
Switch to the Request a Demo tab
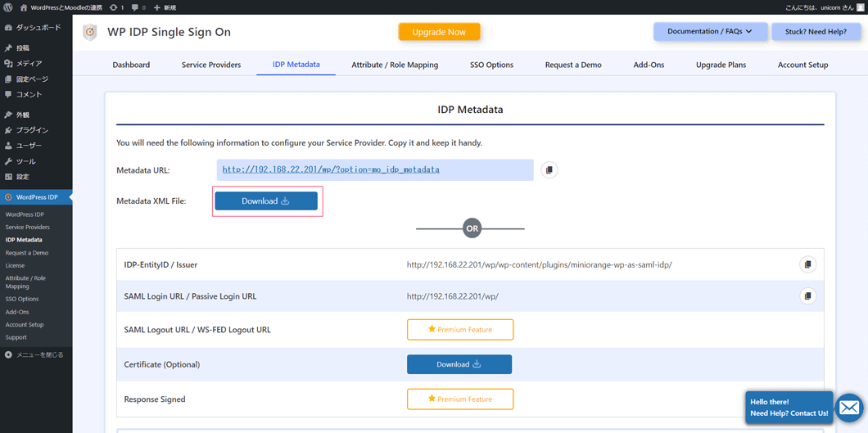pyautogui.click(x=573, y=65)
